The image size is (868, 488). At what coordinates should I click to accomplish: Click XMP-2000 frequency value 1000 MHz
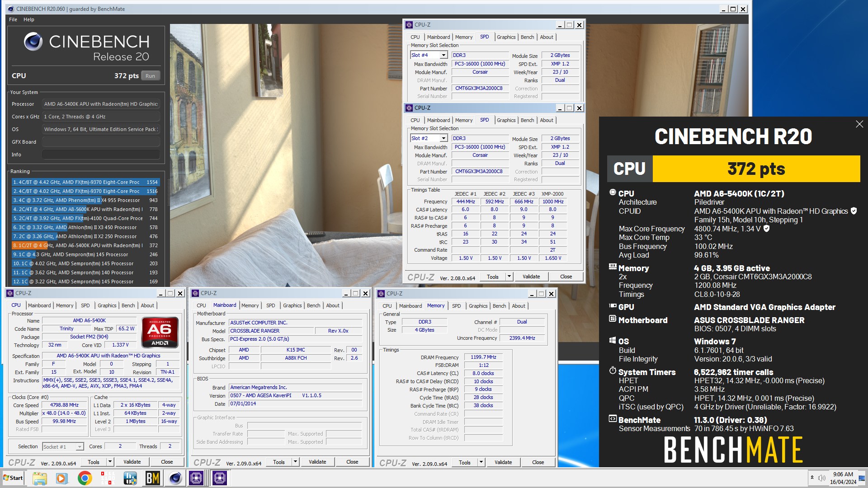(x=553, y=202)
